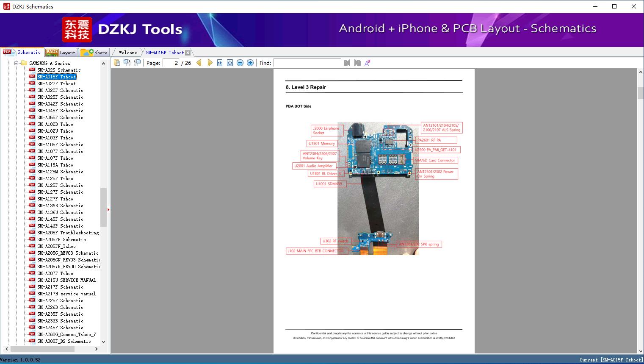Viewport: 644px width, 364px height.
Task: Open SM-A205F_Troubleshooting
Action: point(68,233)
